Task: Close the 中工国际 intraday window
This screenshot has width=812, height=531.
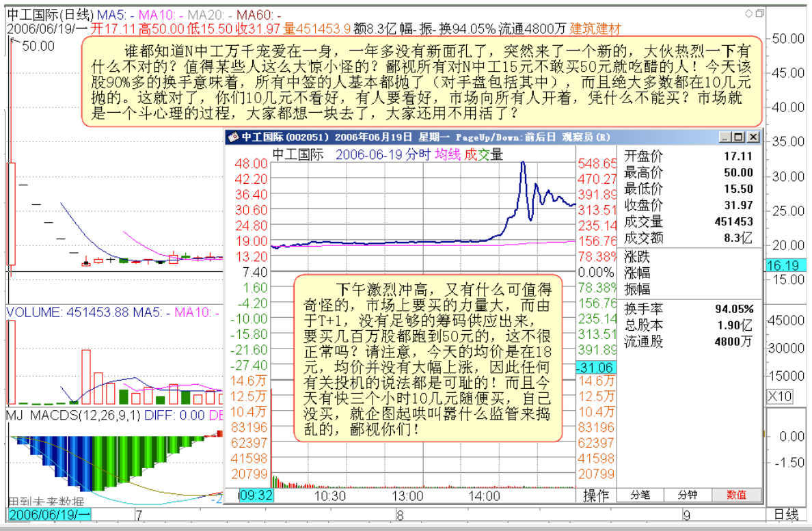Action: click(x=753, y=137)
